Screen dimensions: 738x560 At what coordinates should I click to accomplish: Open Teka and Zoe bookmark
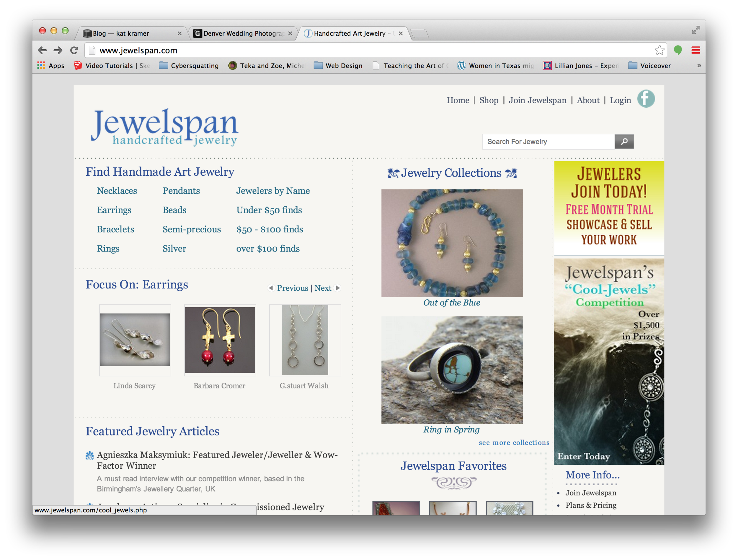coord(266,66)
